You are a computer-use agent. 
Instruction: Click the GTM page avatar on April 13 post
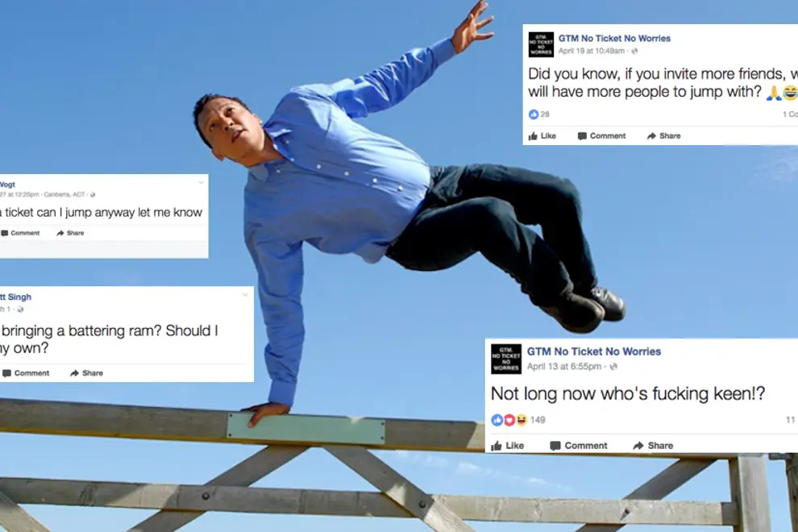tap(506, 359)
